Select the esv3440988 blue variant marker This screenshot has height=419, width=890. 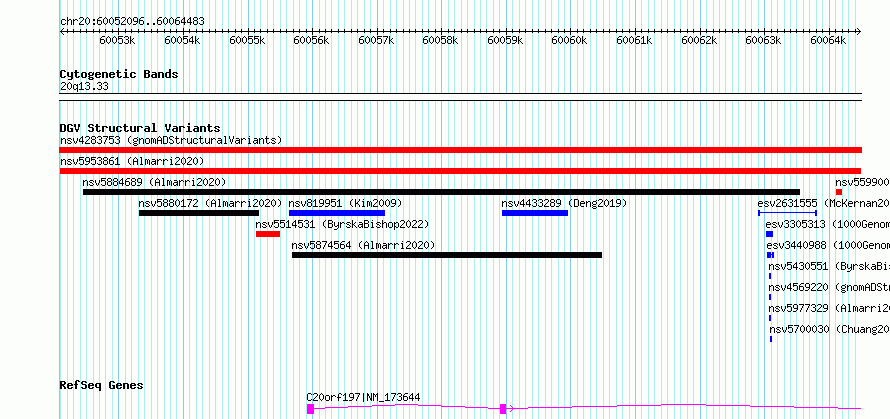(770, 255)
